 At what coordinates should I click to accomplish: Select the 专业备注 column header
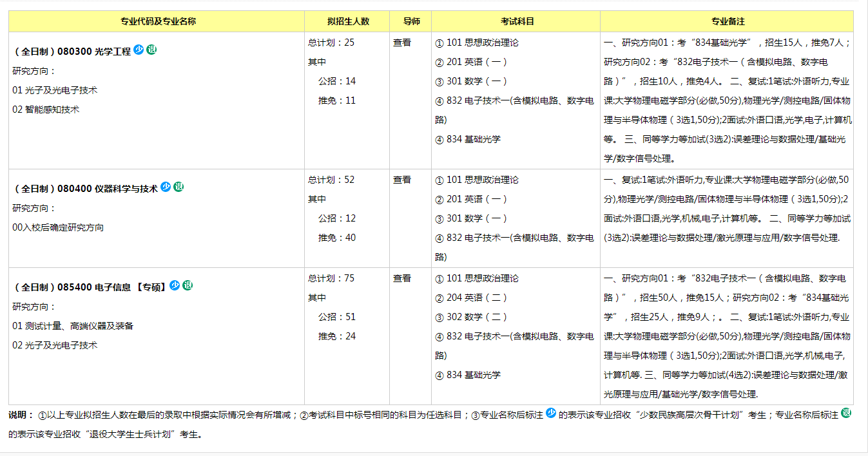click(728, 21)
